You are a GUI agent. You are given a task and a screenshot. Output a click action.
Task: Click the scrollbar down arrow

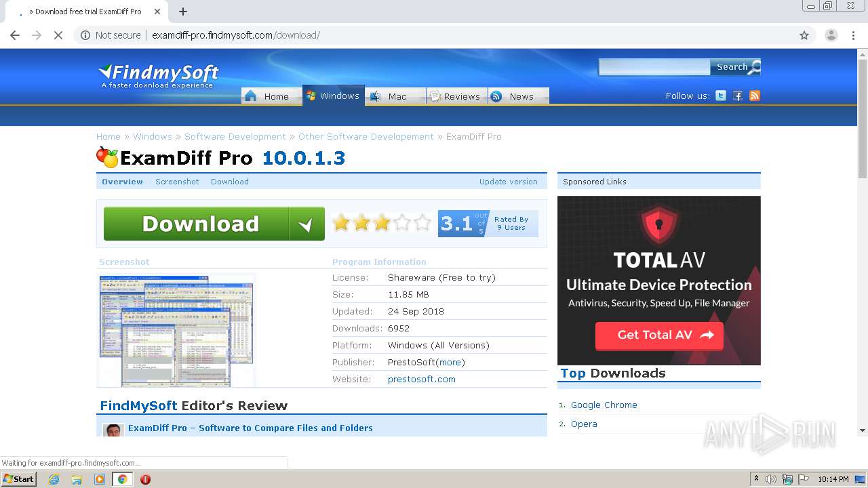tap(862, 430)
